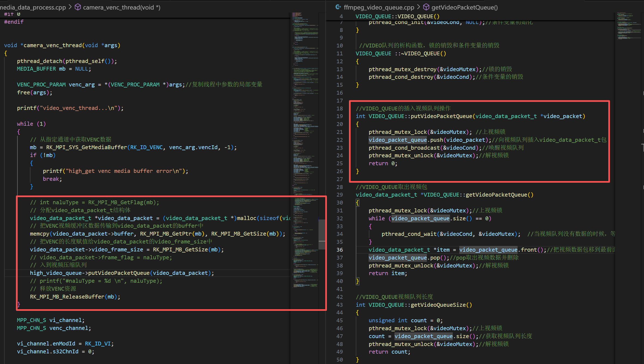This screenshot has height=364, width=644.
Task: Click pthread_cond_wait call on line 34
Action: click(409, 234)
